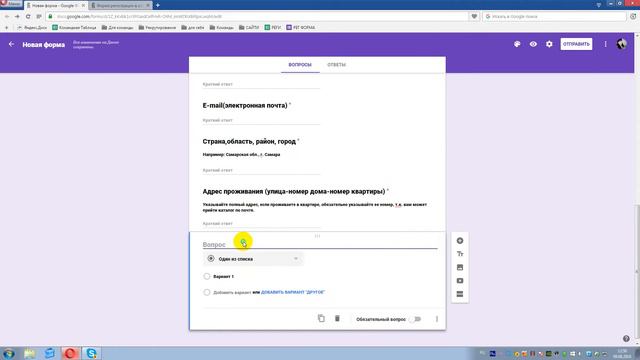Select the 'Новая форма' browser tab
Screen dimensions: 640x360
click(x=56, y=5)
